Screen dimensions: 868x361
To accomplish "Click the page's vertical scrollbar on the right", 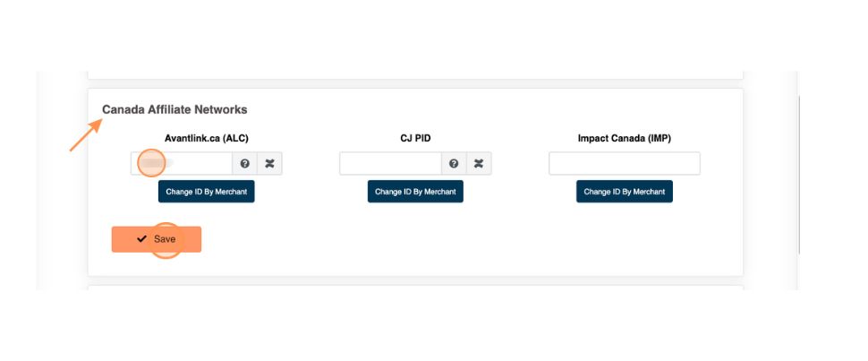I will pos(798,179).
